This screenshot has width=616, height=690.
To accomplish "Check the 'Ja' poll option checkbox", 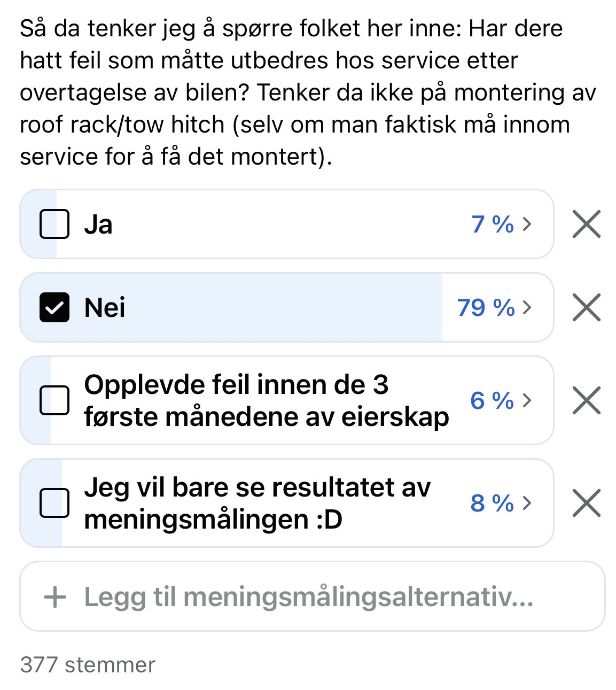I will coord(54,224).
